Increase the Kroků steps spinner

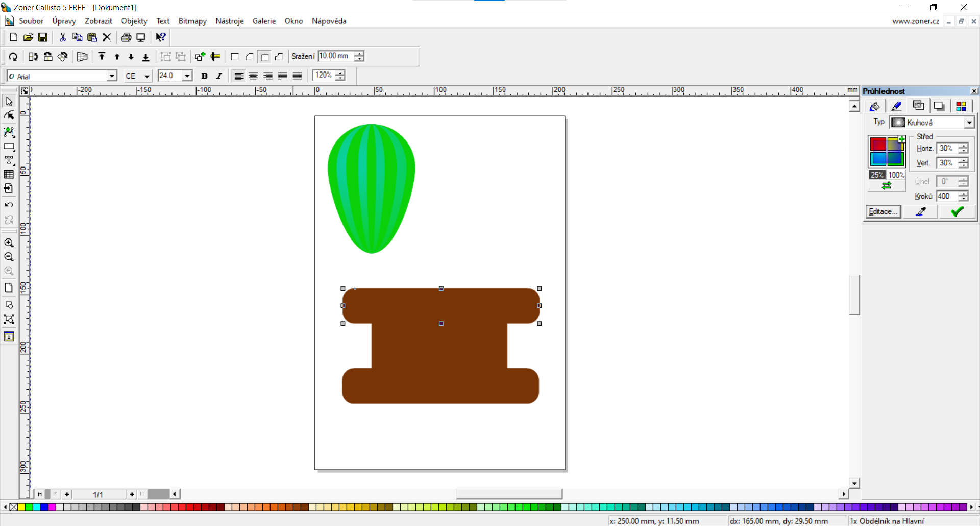(x=963, y=194)
